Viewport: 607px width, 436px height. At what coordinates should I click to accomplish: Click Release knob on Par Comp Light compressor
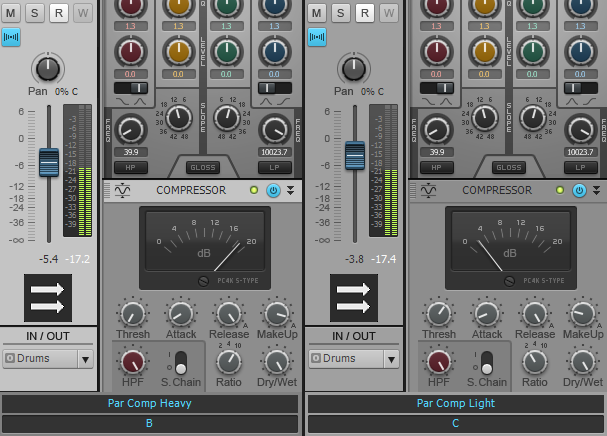[x=535, y=314]
